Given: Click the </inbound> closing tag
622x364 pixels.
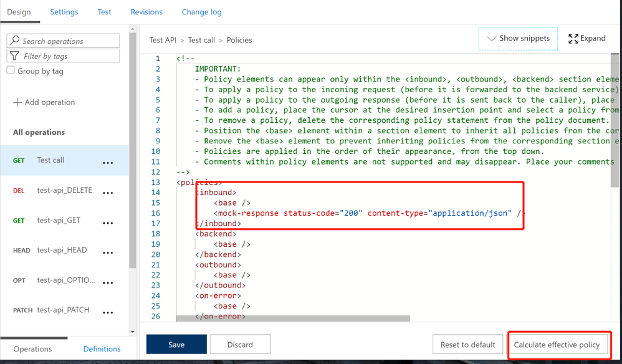Looking at the screenshot, I should pos(218,224).
